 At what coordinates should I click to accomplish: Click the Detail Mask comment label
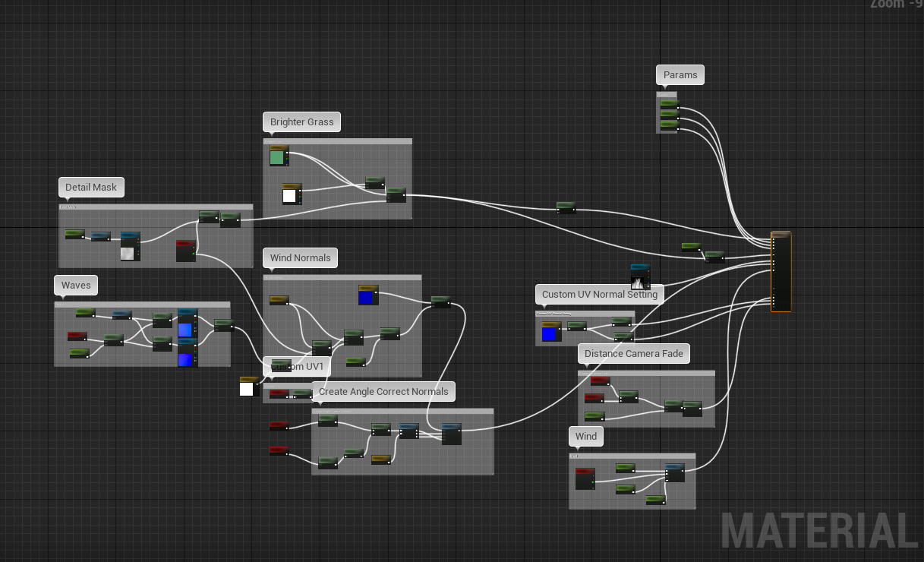point(91,187)
